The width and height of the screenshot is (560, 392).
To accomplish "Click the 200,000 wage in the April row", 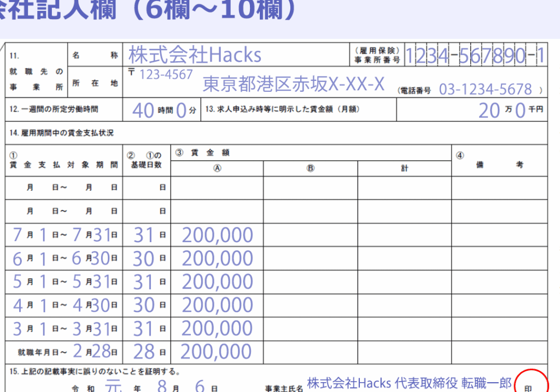I will pyautogui.click(x=217, y=305).
